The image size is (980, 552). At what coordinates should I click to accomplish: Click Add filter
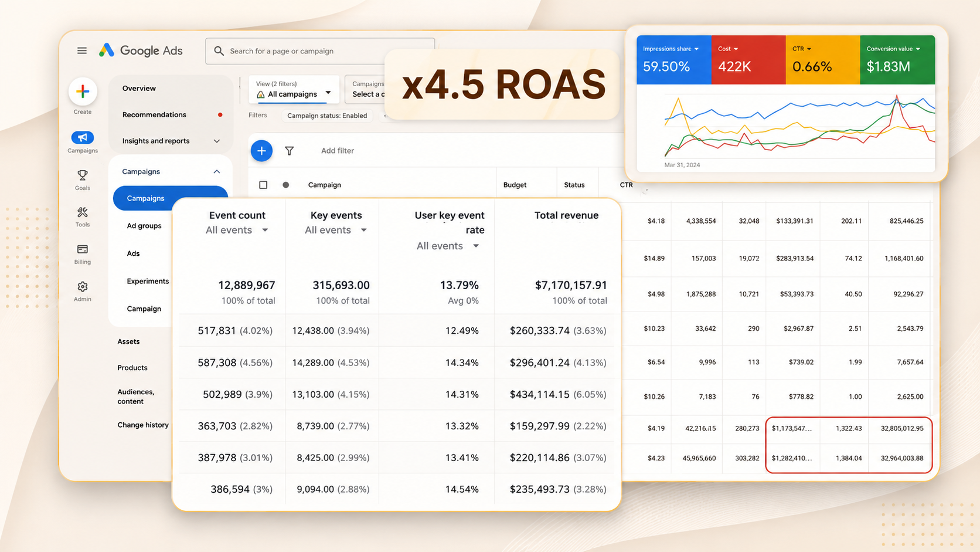click(x=338, y=151)
